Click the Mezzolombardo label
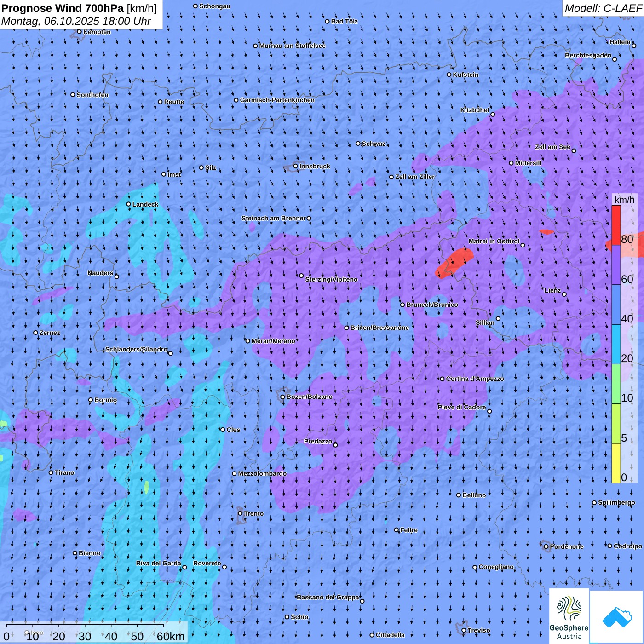Viewport: 644px width, 644px height. (x=262, y=473)
